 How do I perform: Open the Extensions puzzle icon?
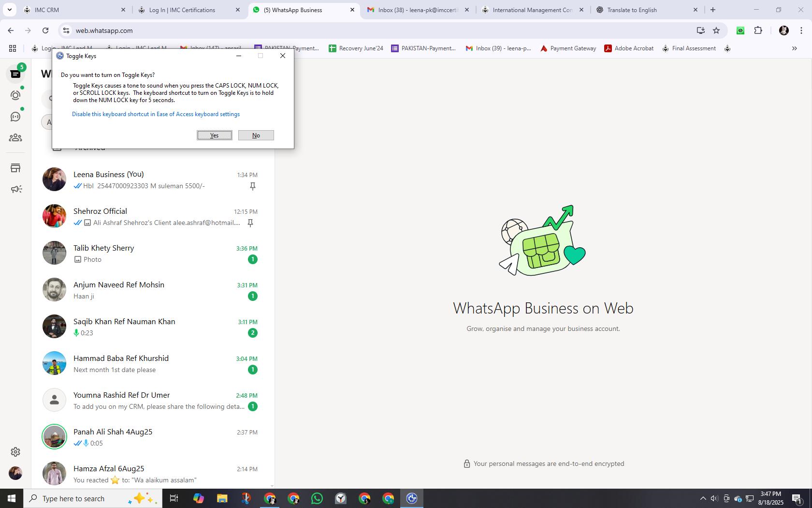[758, 30]
